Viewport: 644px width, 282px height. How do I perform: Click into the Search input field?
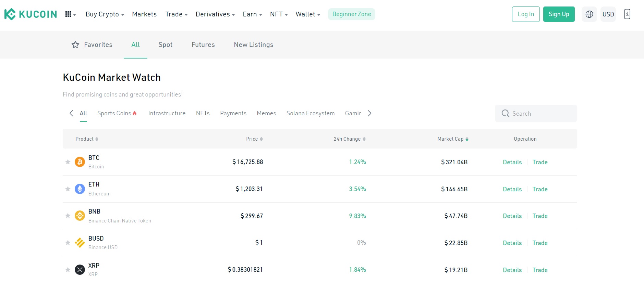(x=536, y=113)
